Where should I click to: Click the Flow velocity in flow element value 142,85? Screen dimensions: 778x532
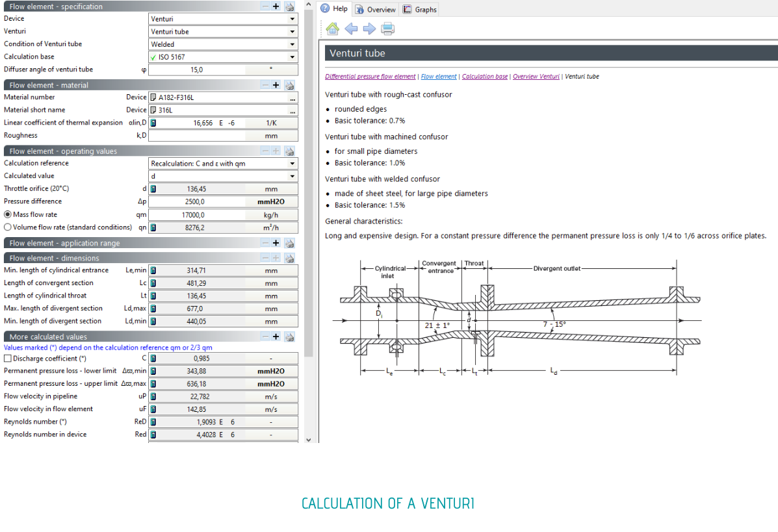click(197, 409)
